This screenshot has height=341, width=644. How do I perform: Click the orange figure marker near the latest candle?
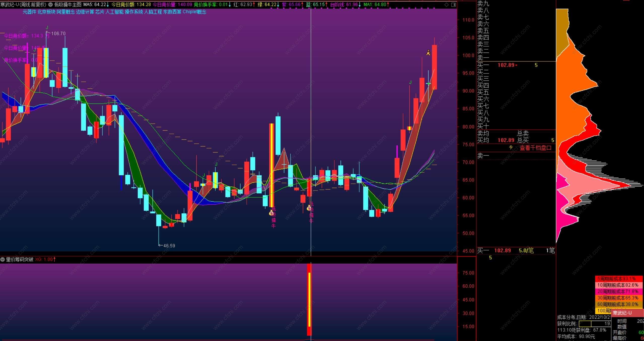pyautogui.click(x=428, y=53)
